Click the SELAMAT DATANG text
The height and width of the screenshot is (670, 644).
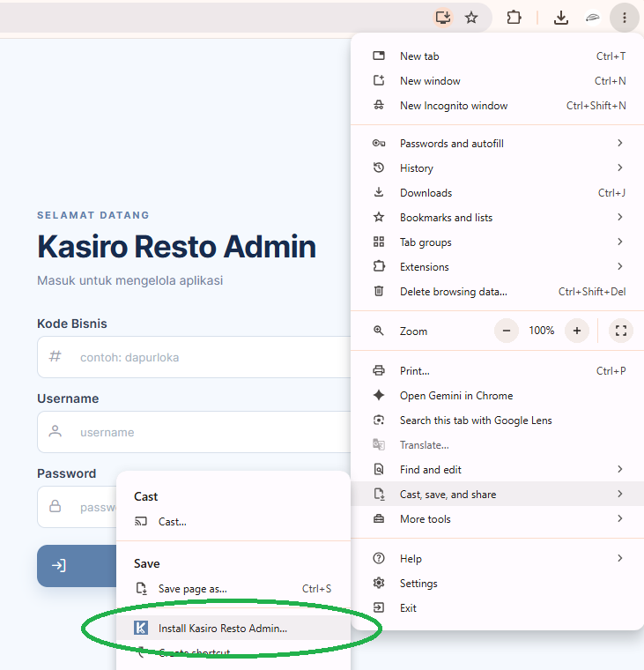point(93,215)
